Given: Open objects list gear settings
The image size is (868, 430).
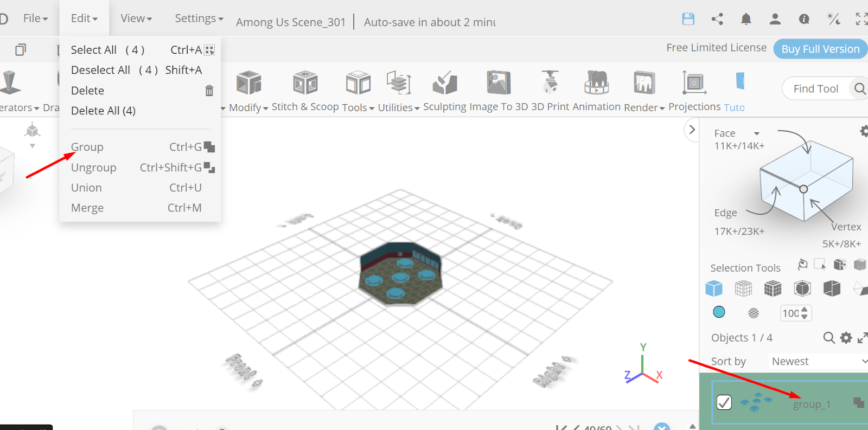Looking at the screenshot, I should [x=846, y=338].
